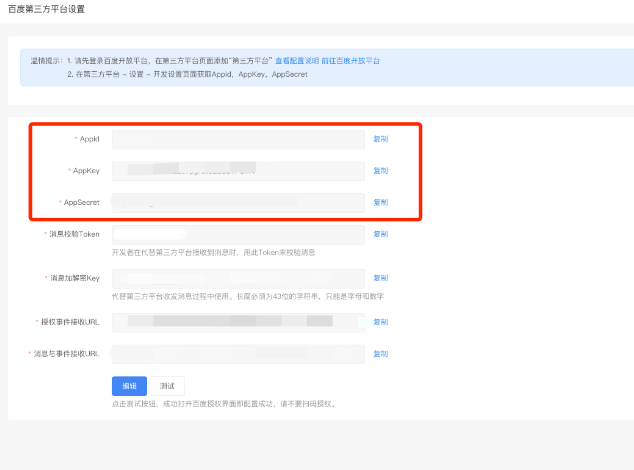Copy the AppId value with 复制
The width and height of the screenshot is (634, 470).
380,139
